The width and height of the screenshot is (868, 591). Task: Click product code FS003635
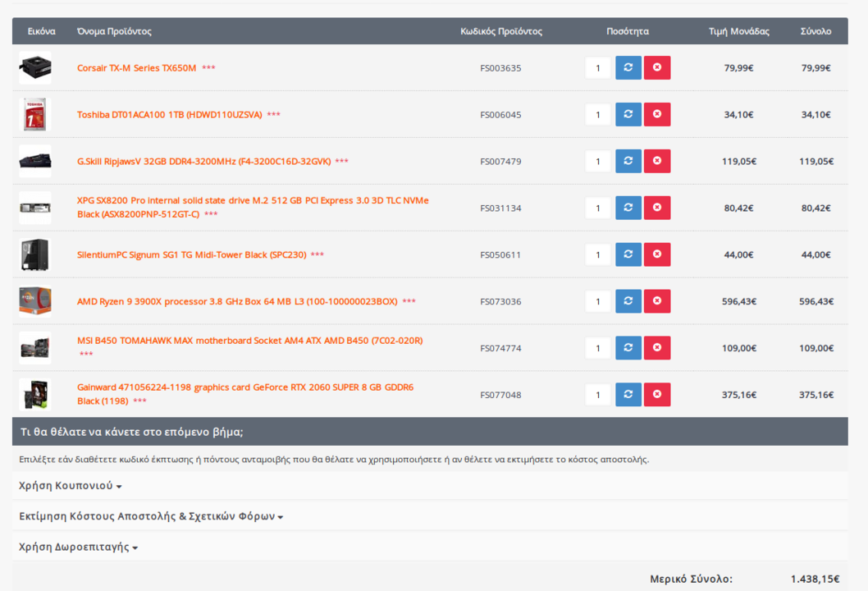(x=500, y=68)
